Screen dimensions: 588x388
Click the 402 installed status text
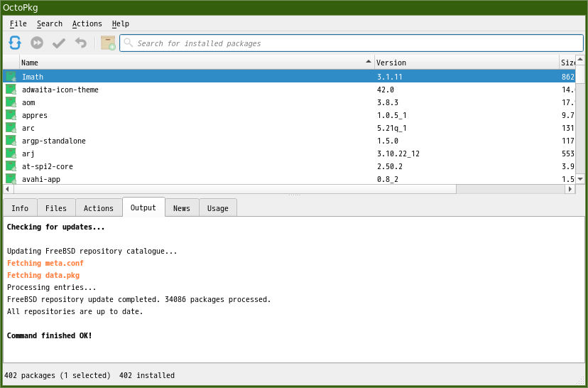(x=146, y=375)
